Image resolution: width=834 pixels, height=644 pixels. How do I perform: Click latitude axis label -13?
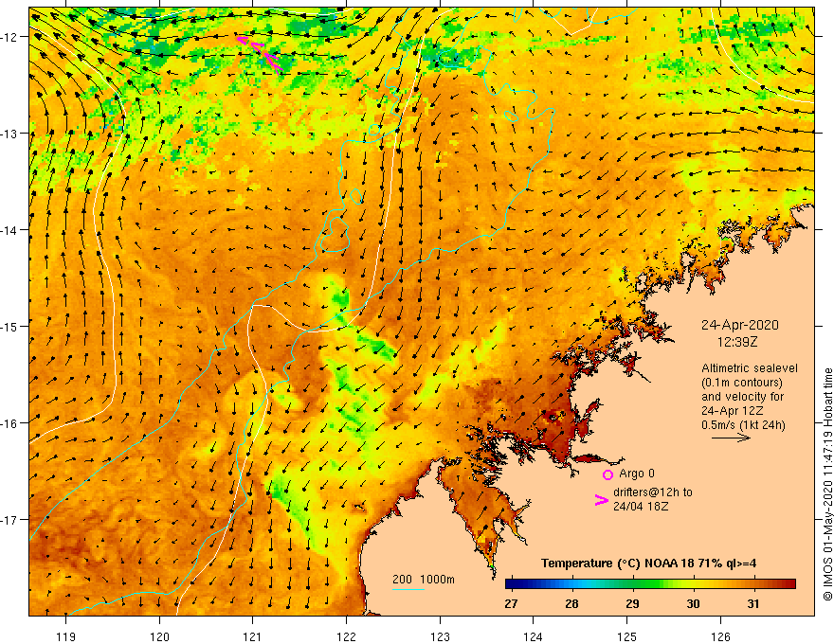click(9, 134)
